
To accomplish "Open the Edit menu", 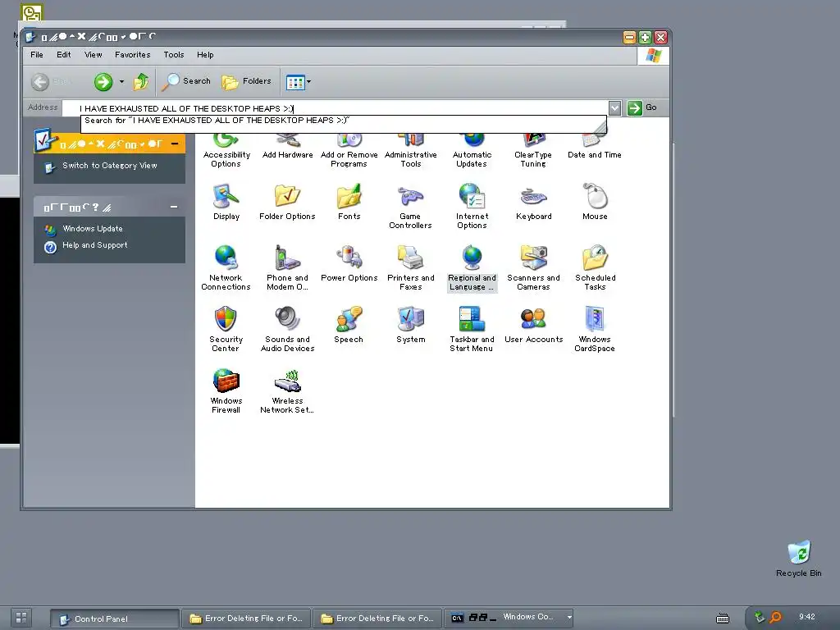I will click(x=64, y=55).
